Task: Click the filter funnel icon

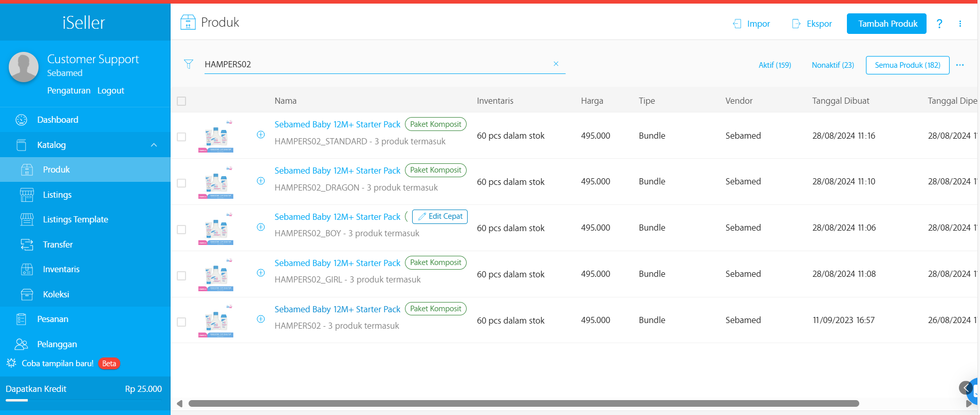Action: point(189,64)
